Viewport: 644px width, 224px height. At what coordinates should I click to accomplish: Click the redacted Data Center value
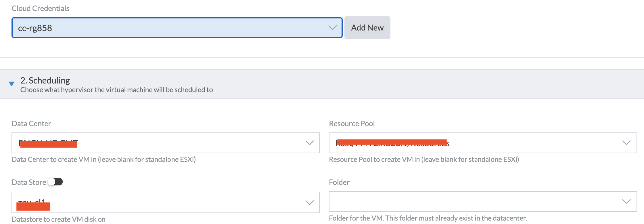(48, 143)
